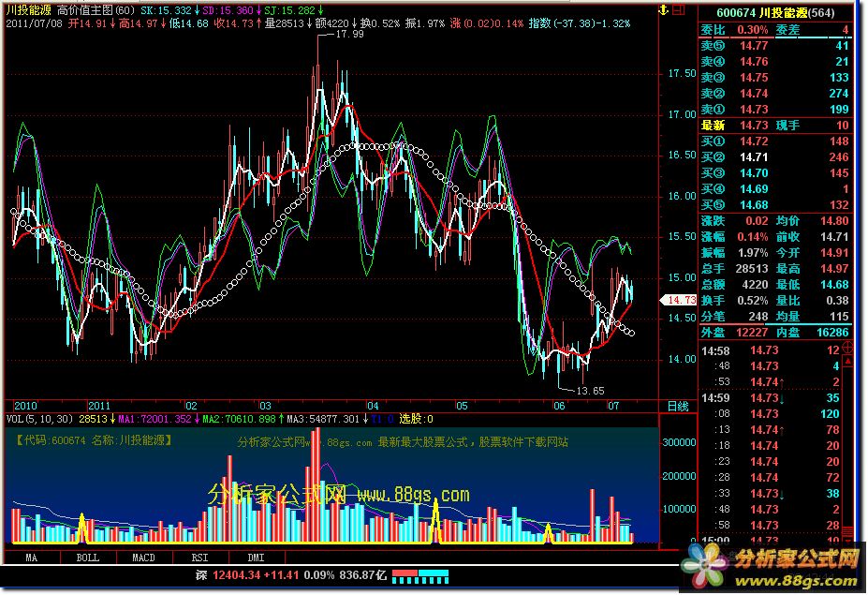This screenshot has width=868, height=595.
Task: Select the 买⑤ bid row with 132
Action: point(775,205)
